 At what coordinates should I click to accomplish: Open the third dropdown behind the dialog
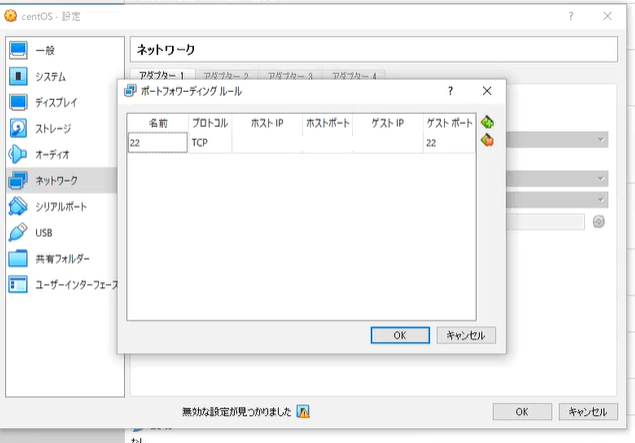coord(557,200)
